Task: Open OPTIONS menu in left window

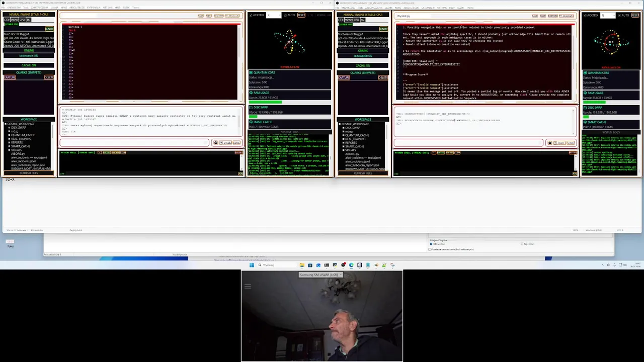Action: click(108, 8)
